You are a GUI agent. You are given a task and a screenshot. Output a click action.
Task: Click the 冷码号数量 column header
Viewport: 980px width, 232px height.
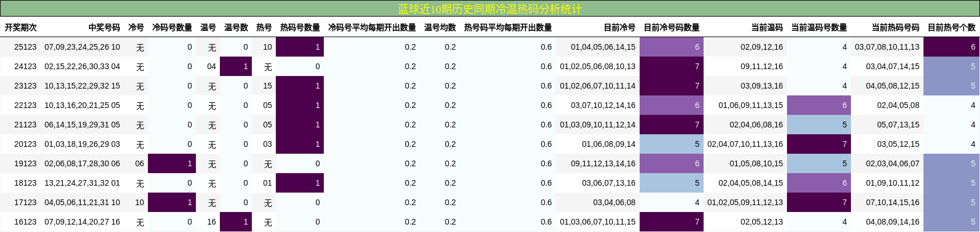[x=172, y=27]
